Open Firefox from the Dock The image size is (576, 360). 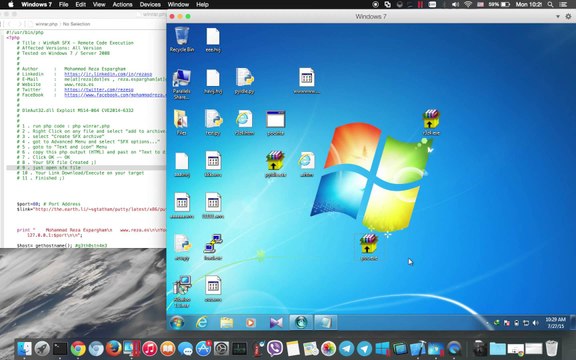114,348
